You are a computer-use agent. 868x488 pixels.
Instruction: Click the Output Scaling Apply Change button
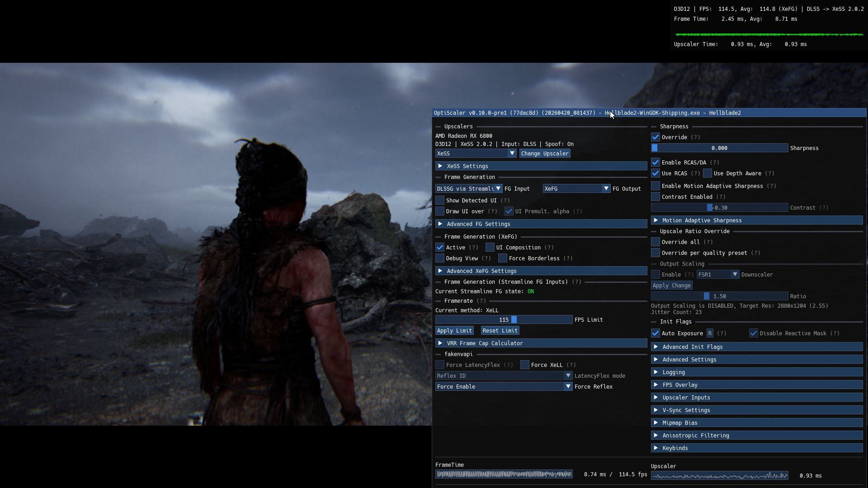tap(672, 286)
